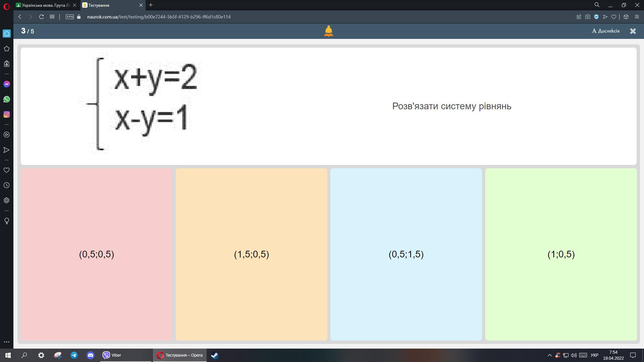Expand sidebar three-dots more menu
Screen dimensions: 644x362
coord(6,342)
